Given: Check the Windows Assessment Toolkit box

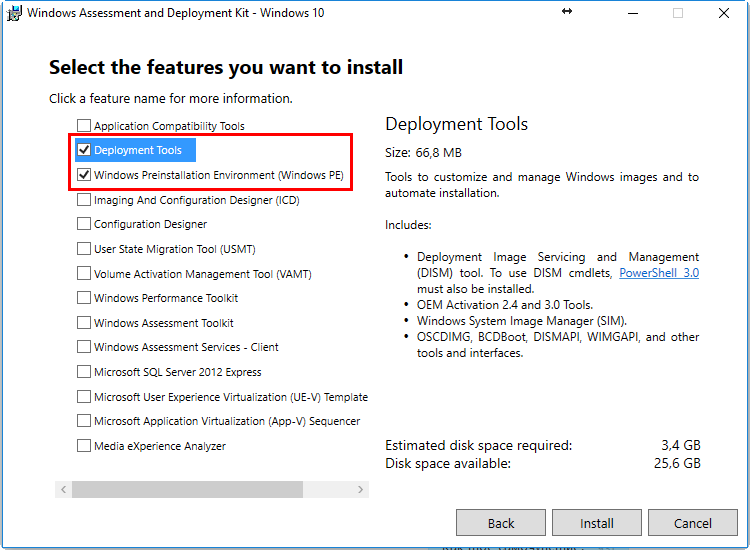Looking at the screenshot, I should point(84,323).
